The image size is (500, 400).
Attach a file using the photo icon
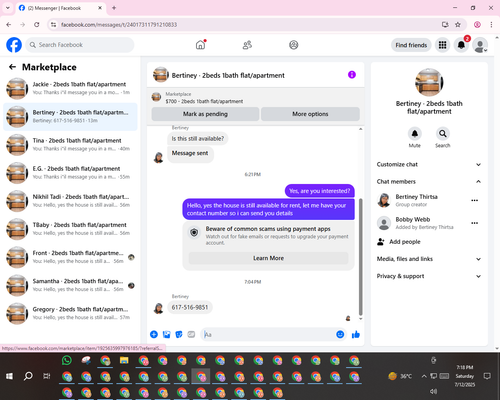tap(166, 334)
